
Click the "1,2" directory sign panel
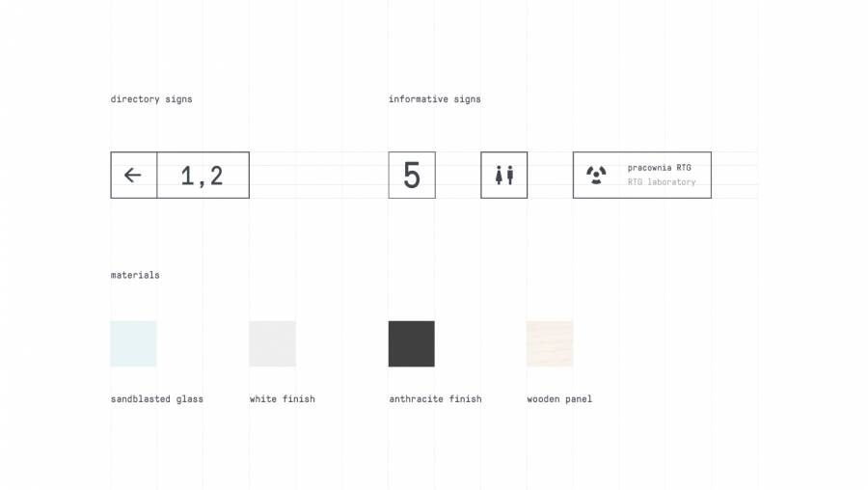point(203,175)
